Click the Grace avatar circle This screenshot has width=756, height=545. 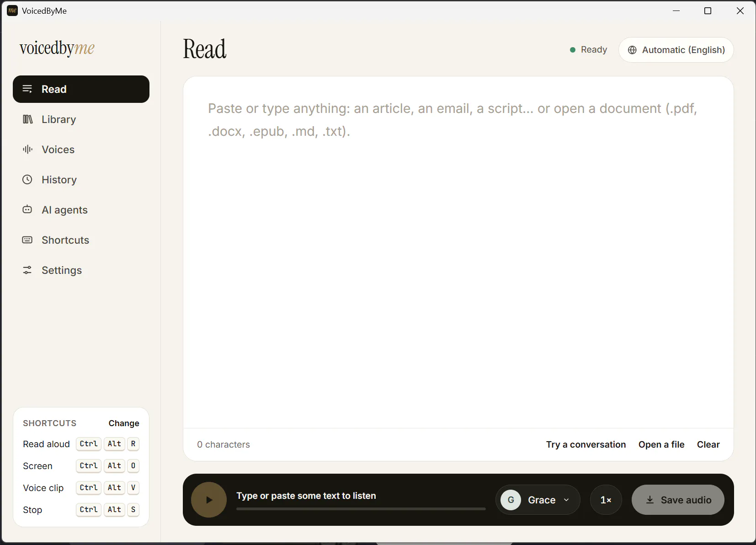(511, 500)
